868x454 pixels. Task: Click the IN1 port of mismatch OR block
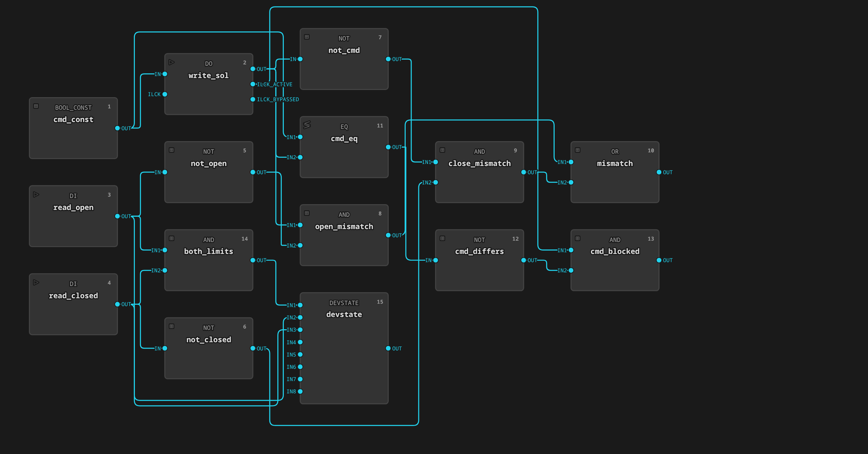[x=571, y=162]
